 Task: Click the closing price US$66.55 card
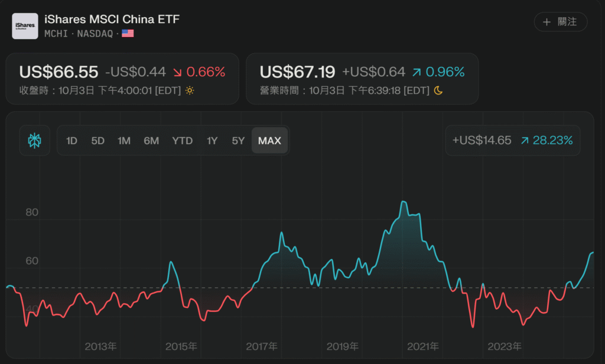pyautogui.click(x=122, y=79)
